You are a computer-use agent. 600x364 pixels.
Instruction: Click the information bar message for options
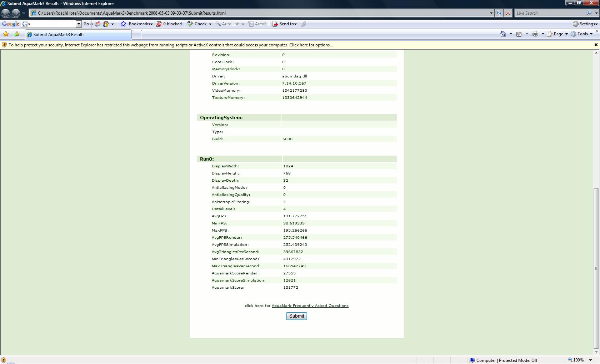point(171,45)
